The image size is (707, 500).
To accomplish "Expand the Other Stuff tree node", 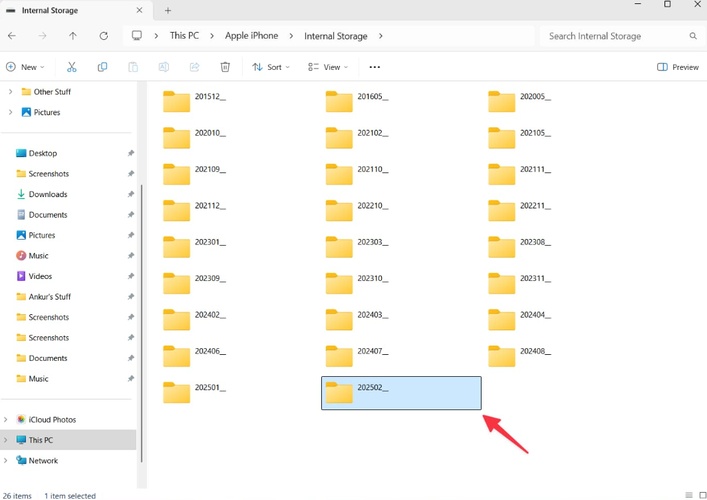I will tap(10, 92).
